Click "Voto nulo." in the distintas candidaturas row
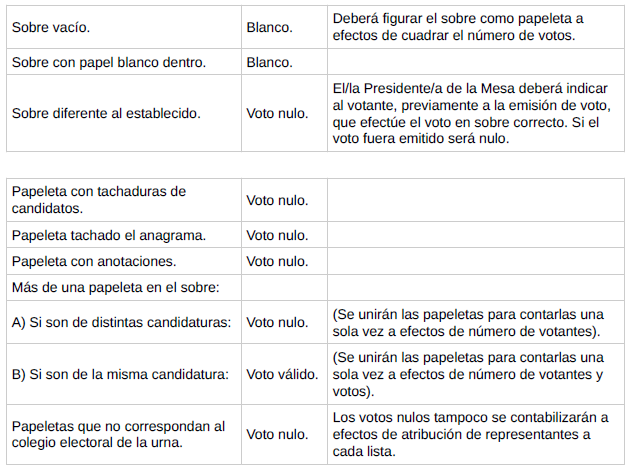The width and height of the screenshot is (629, 470). point(277,322)
